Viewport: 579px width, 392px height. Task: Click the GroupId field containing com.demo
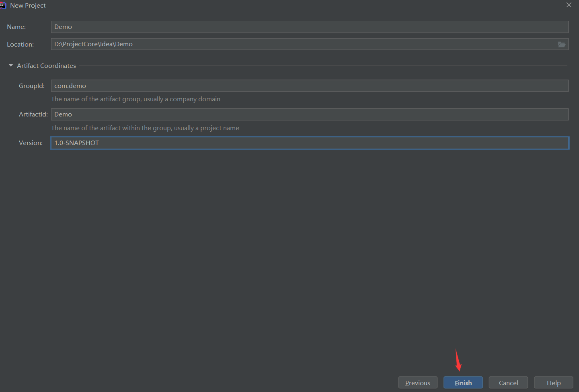pos(310,86)
